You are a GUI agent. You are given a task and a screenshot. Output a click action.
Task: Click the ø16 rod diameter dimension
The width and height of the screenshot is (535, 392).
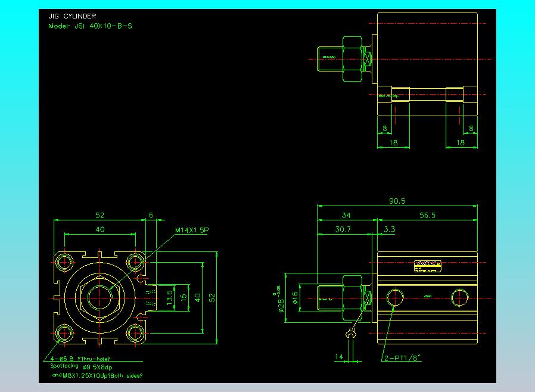[294, 297]
